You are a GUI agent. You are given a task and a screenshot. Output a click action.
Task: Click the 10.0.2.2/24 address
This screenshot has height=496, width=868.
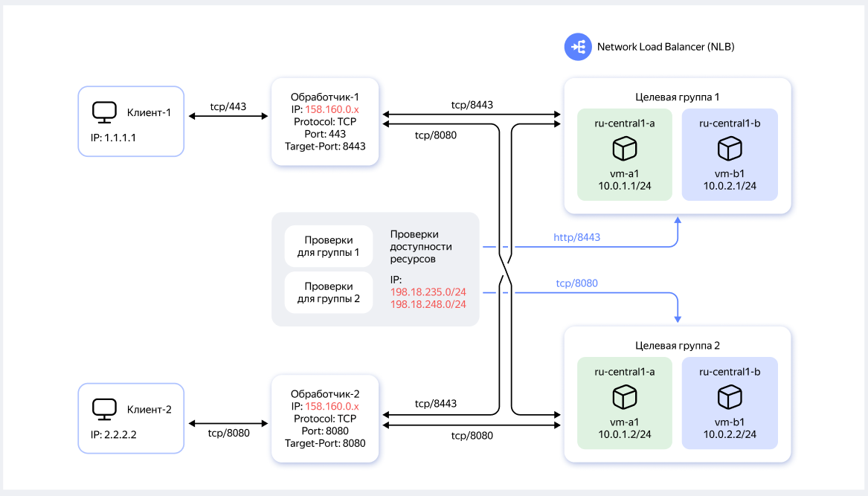click(730, 434)
